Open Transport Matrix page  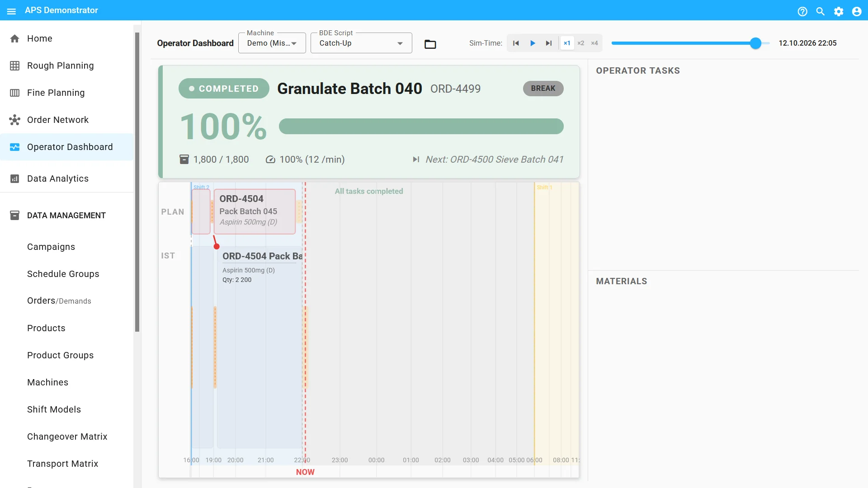(67, 464)
